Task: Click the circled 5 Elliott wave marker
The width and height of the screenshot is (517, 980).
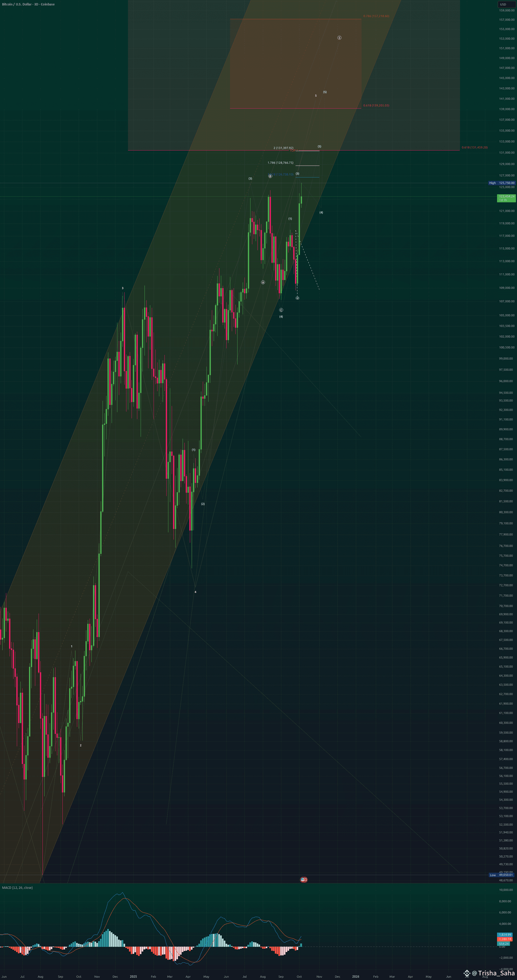Action: (x=339, y=38)
